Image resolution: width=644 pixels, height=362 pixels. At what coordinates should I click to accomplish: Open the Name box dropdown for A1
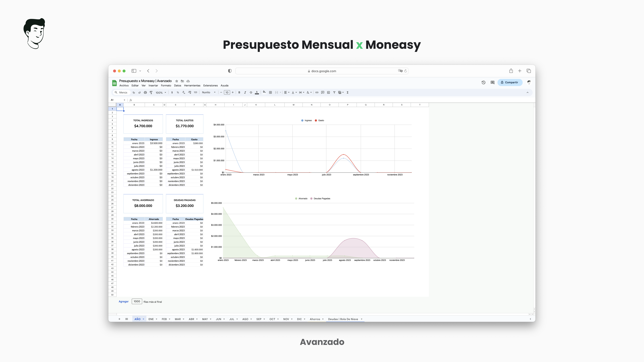point(124,100)
